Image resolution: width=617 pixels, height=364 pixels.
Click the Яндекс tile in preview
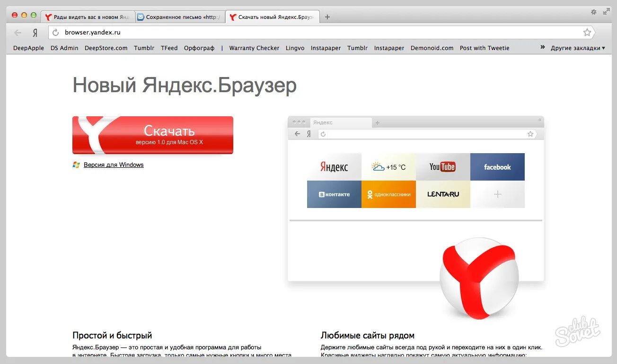coord(334,167)
